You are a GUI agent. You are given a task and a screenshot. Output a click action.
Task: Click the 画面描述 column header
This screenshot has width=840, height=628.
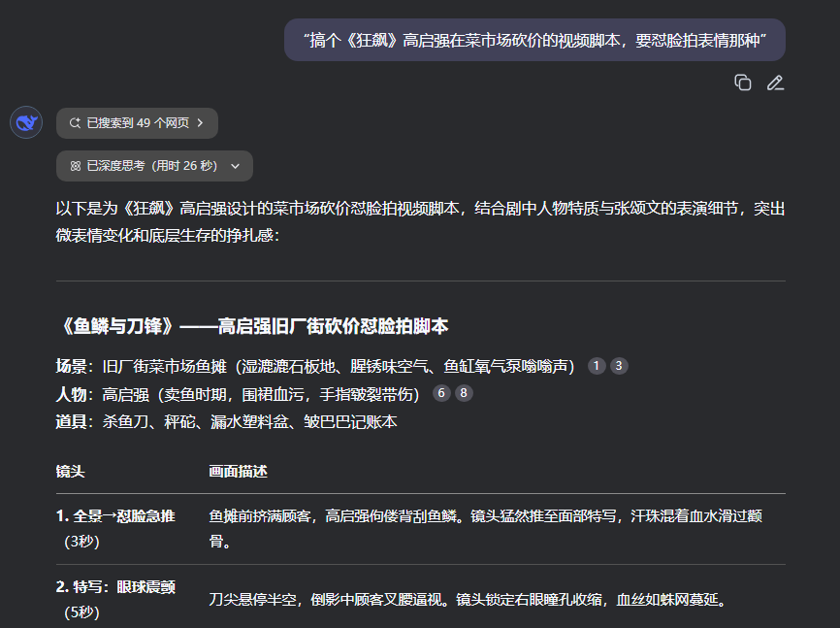tap(239, 472)
